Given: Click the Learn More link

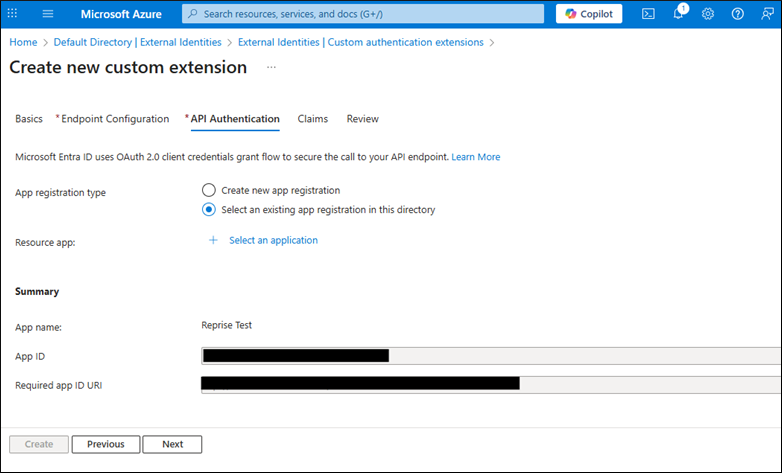Looking at the screenshot, I should (475, 157).
